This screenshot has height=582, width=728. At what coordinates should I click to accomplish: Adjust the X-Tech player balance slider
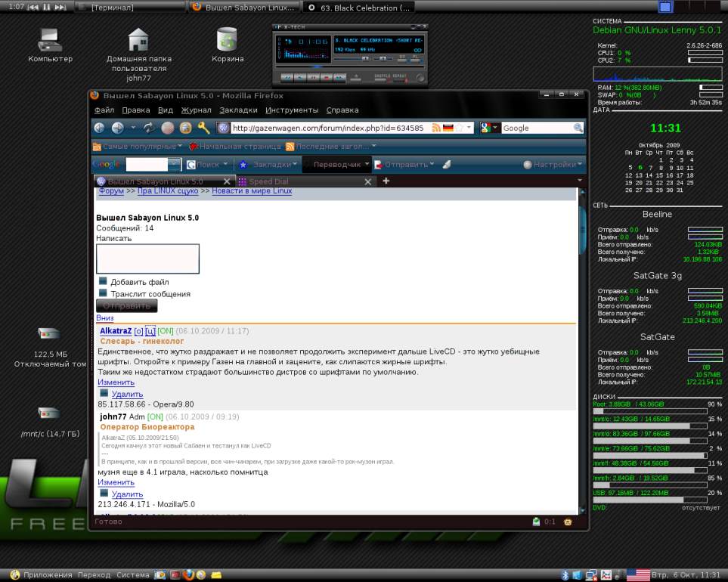383,58
